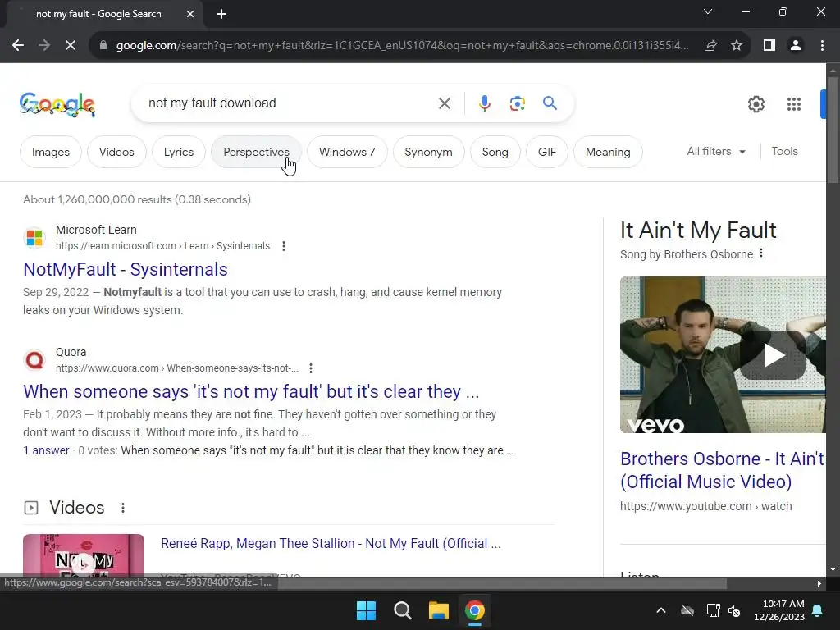Select the GIF filter chip

pos(547,152)
